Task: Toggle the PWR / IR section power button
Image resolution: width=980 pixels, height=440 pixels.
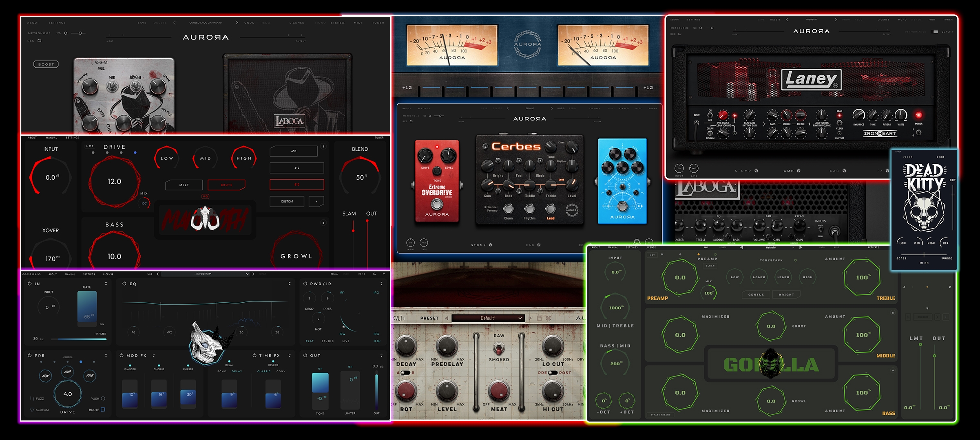Action: click(305, 284)
